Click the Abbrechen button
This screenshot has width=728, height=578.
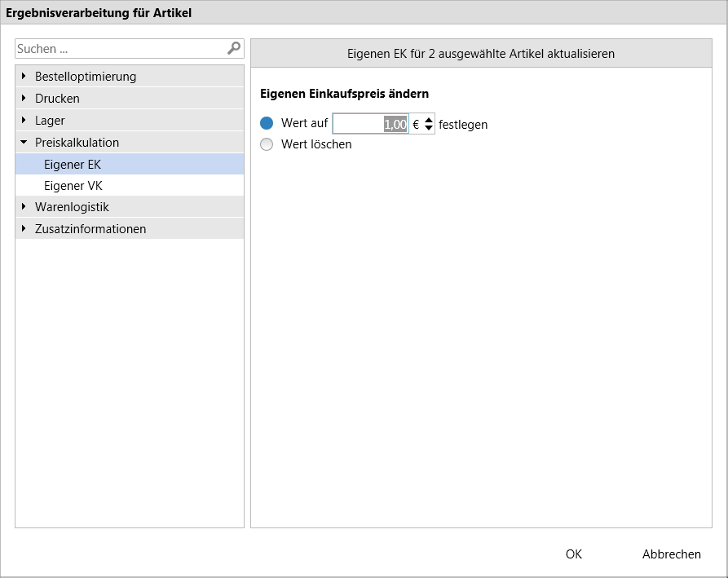(672, 554)
